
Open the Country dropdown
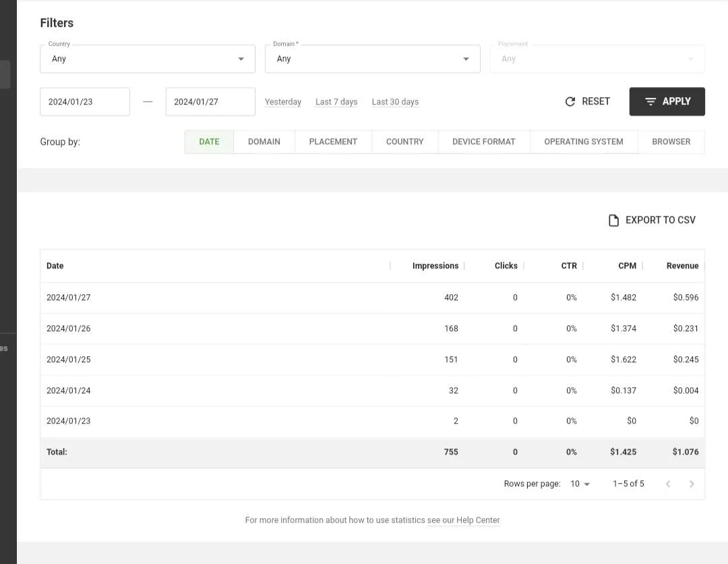pyautogui.click(x=148, y=59)
